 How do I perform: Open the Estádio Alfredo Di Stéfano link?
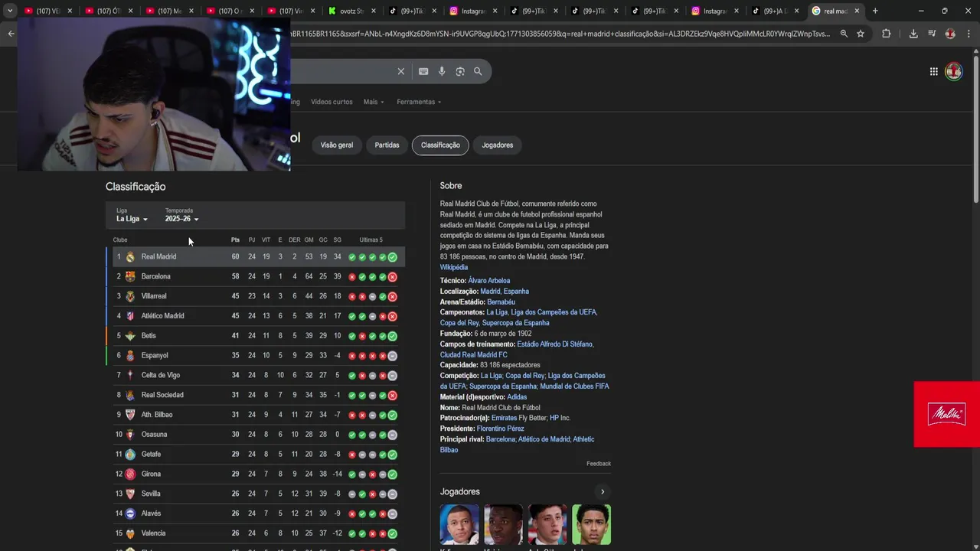click(554, 344)
